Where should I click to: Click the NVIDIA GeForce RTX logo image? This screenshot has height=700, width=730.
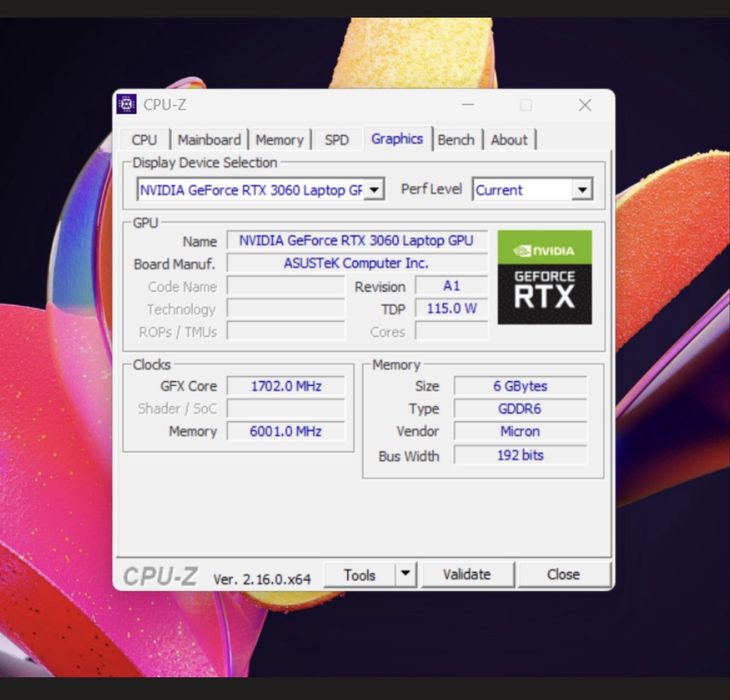pos(544,277)
